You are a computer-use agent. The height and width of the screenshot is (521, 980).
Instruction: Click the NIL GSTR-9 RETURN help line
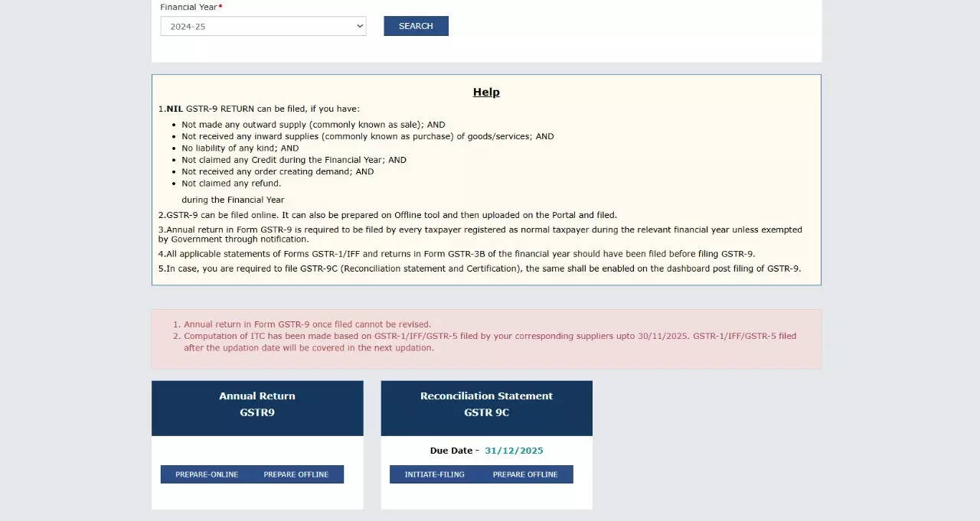click(x=259, y=109)
